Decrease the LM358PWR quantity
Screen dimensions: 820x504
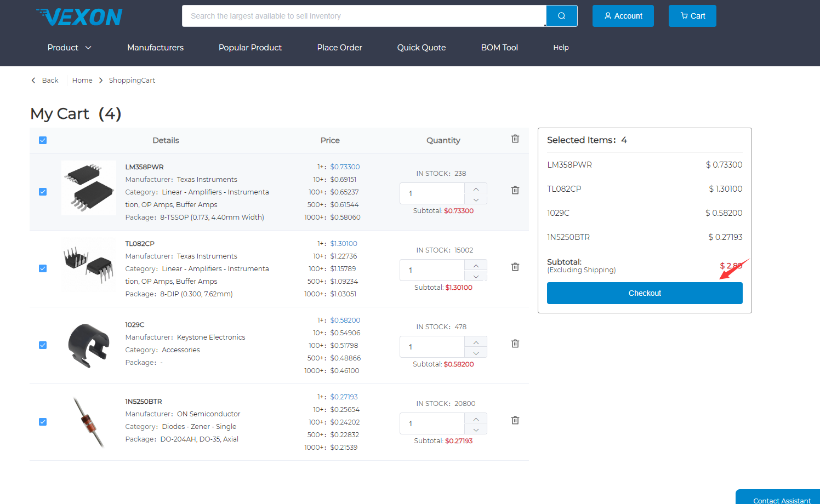(x=476, y=199)
